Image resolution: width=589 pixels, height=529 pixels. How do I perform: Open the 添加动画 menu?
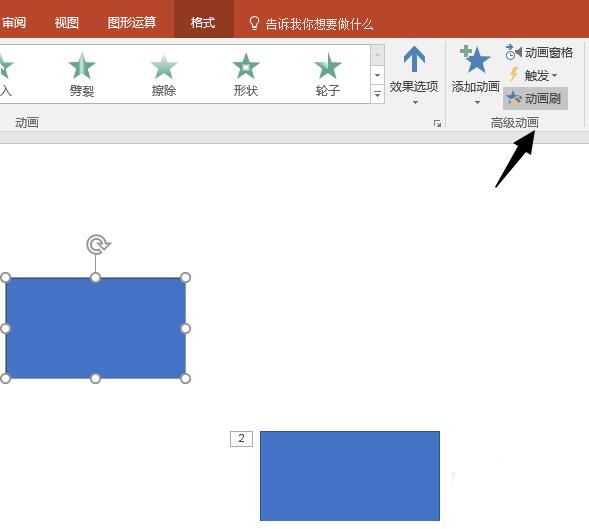pos(476,76)
